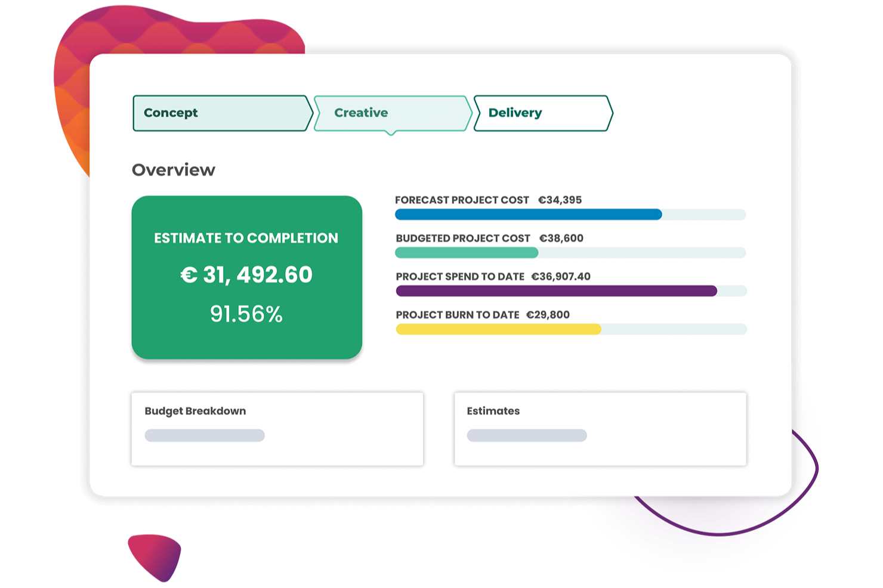Click the yellow burn to date bar
Screen dimensions: 883x588
498,329
